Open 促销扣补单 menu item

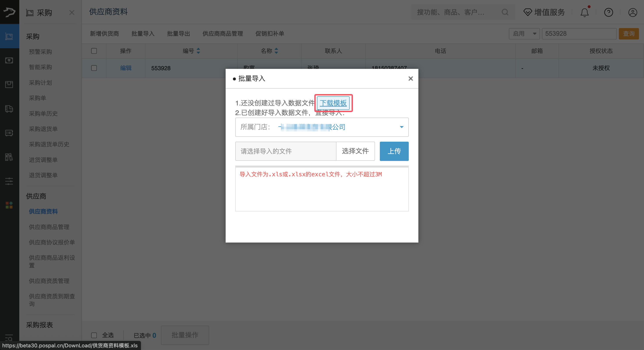[x=269, y=33]
